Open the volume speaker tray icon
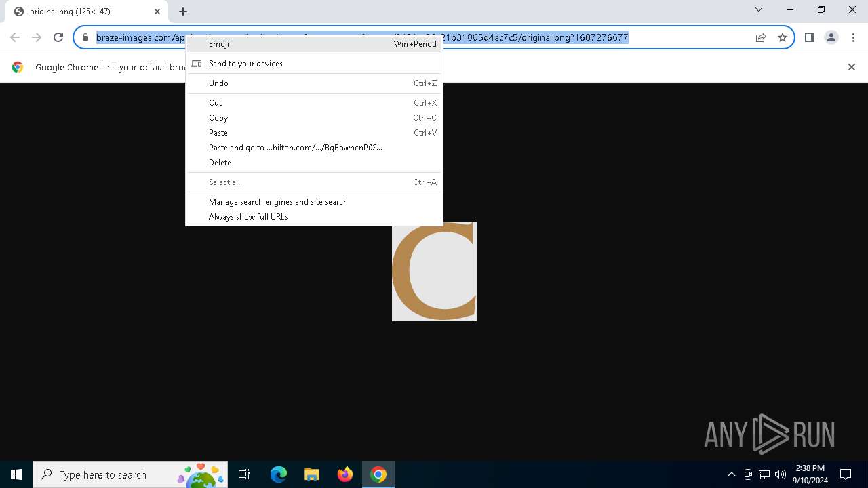This screenshot has width=868, height=488. pos(781,474)
